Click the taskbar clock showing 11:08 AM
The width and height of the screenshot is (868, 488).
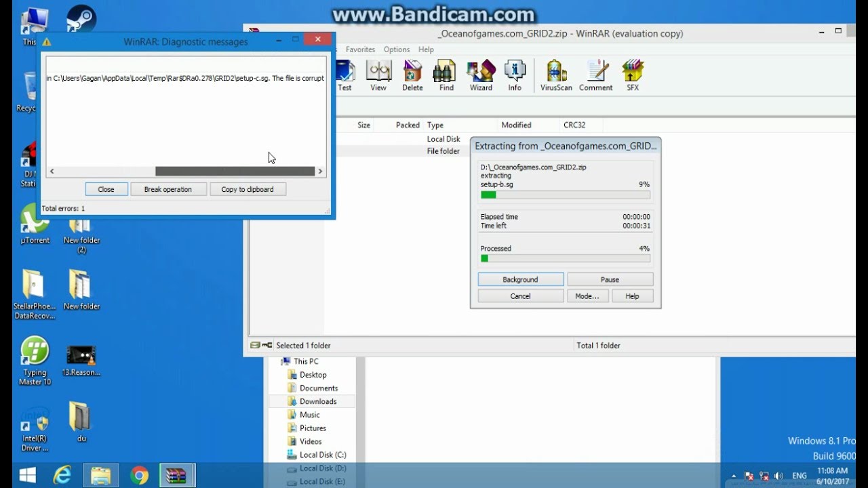833,476
